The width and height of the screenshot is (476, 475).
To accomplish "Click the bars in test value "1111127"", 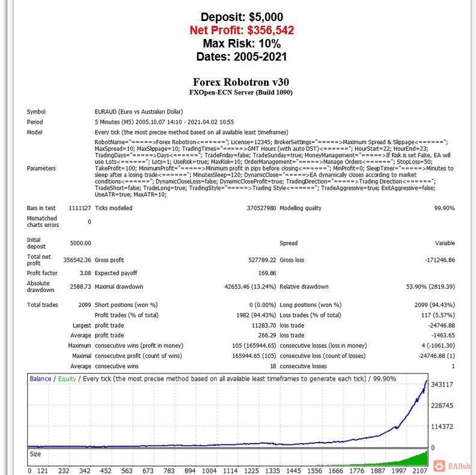I will pos(80,208).
